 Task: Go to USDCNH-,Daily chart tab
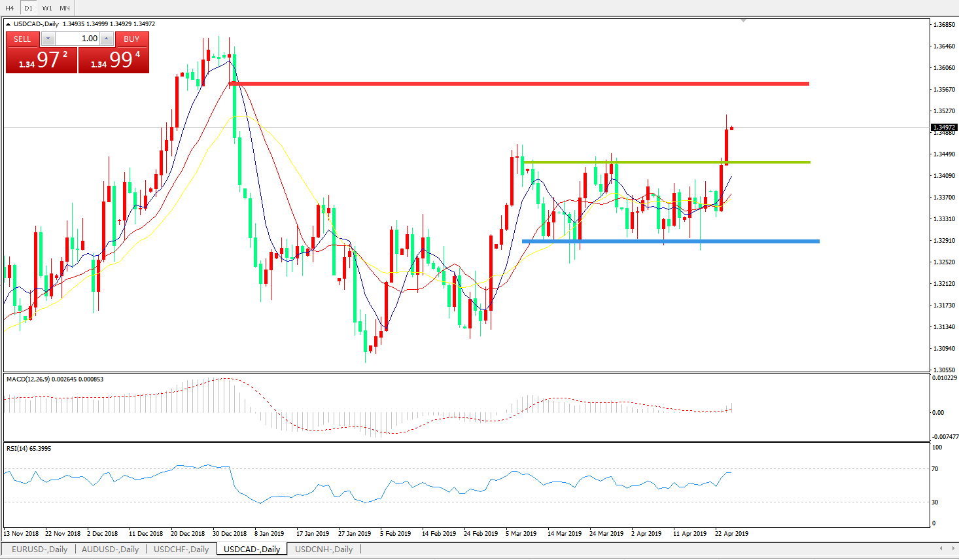click(x=324, y=550)
